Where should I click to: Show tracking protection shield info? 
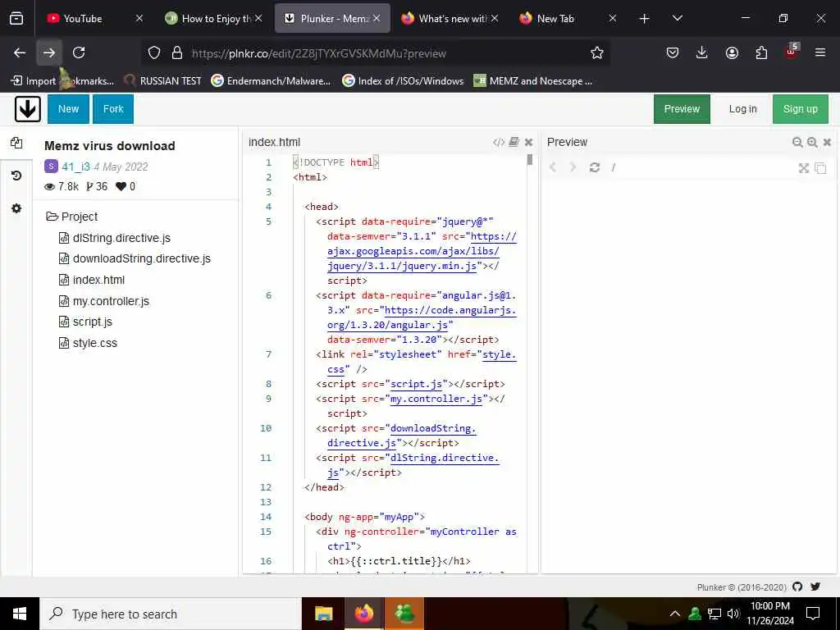[x=154, y=52]
